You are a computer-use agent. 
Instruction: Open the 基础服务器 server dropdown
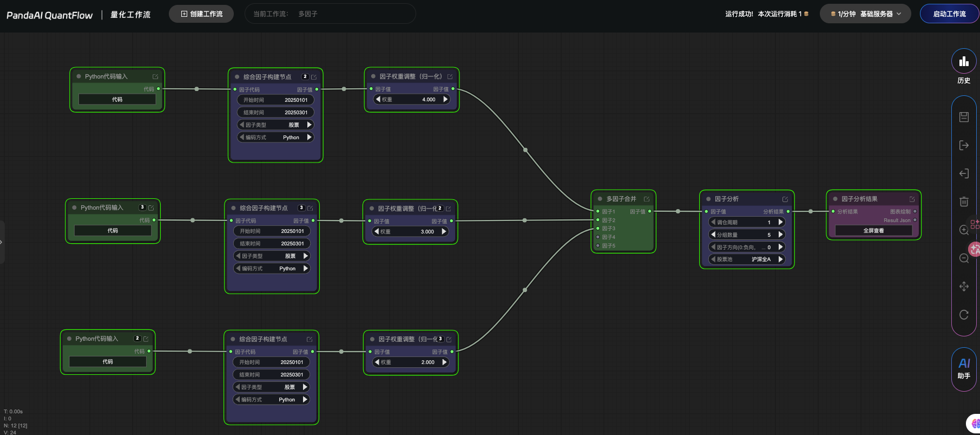click(x=865, y=14)
